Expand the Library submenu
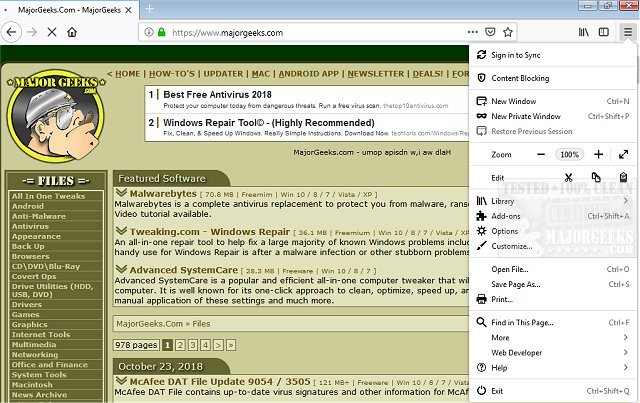640x403 pixels. 553,201
